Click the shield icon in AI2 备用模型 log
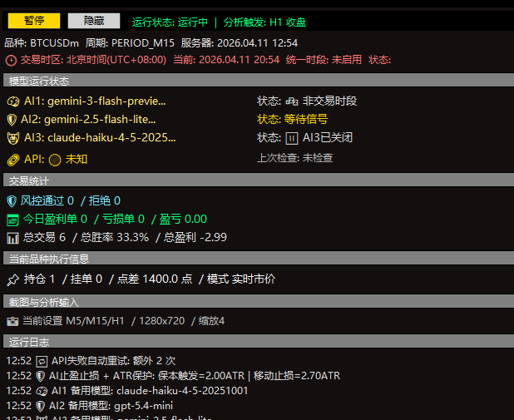This screenshot has width=514, height=420. click(x=40, y=406)
